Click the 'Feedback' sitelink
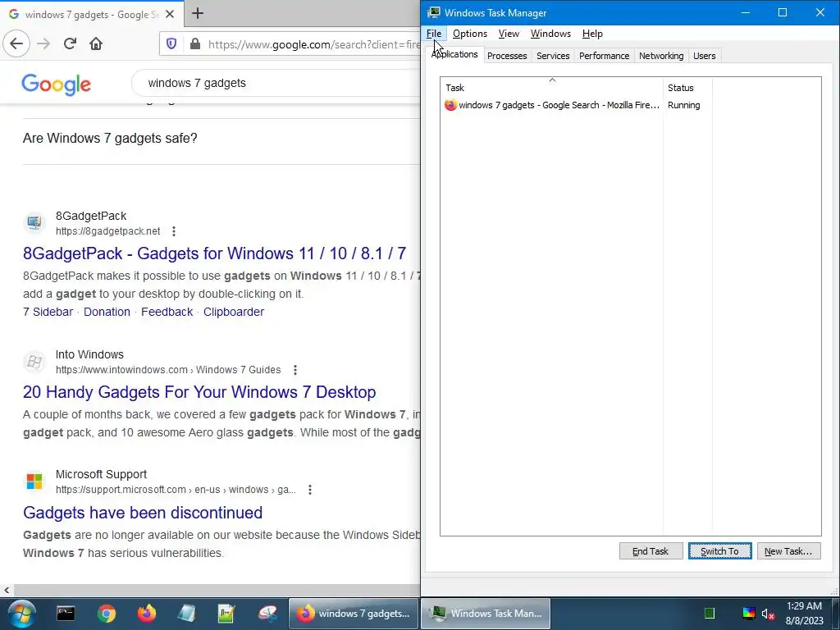840x630 pixels. click(x=167, y=312)
